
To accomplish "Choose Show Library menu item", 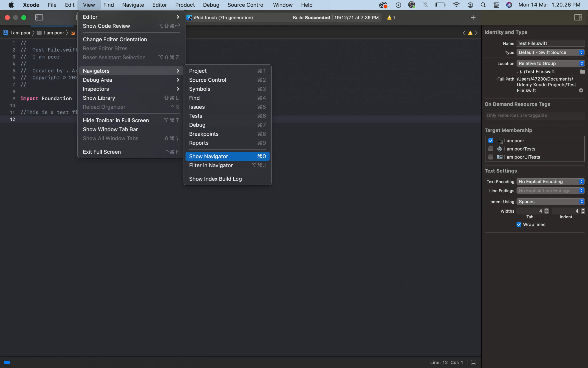I will pos(131,98).
